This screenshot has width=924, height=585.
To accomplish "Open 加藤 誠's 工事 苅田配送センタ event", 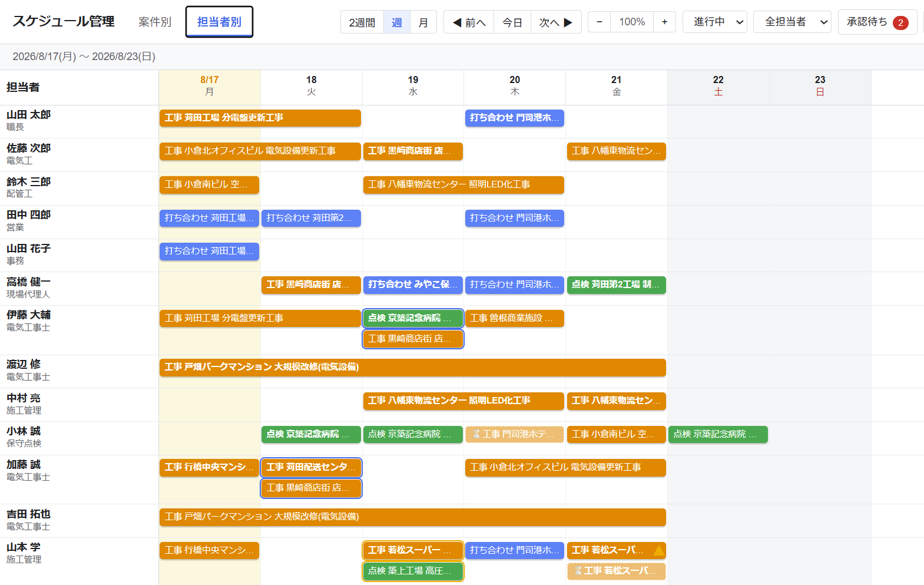I will tap(311, 468).
